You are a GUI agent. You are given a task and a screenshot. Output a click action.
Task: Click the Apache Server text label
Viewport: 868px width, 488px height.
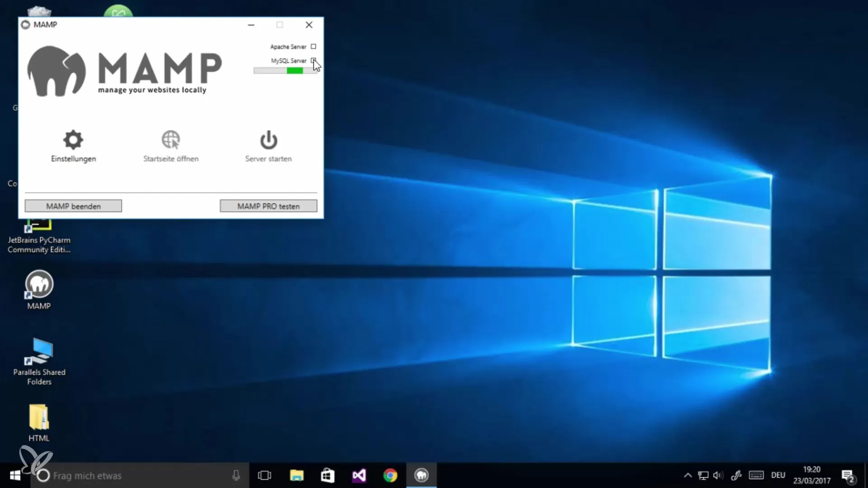(288, 47)
